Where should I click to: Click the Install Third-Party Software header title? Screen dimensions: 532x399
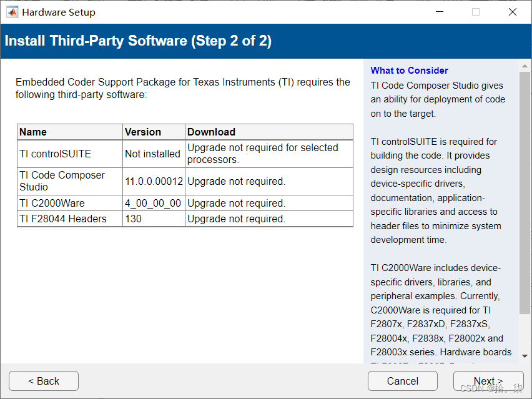click(x=138, y=41)
